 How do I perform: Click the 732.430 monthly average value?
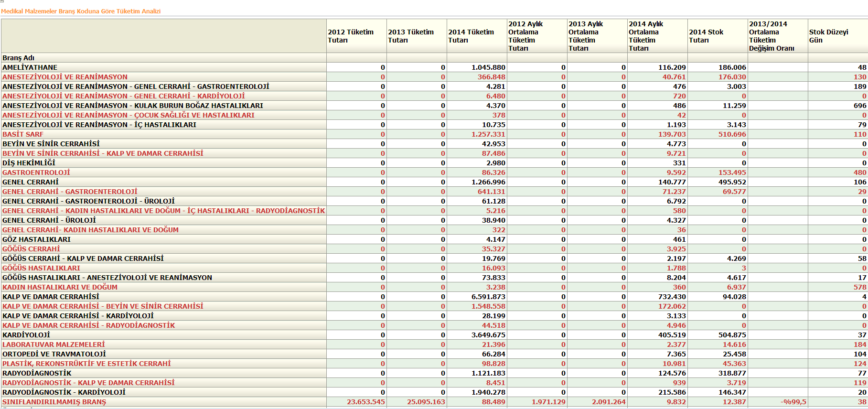click(672, 297)
